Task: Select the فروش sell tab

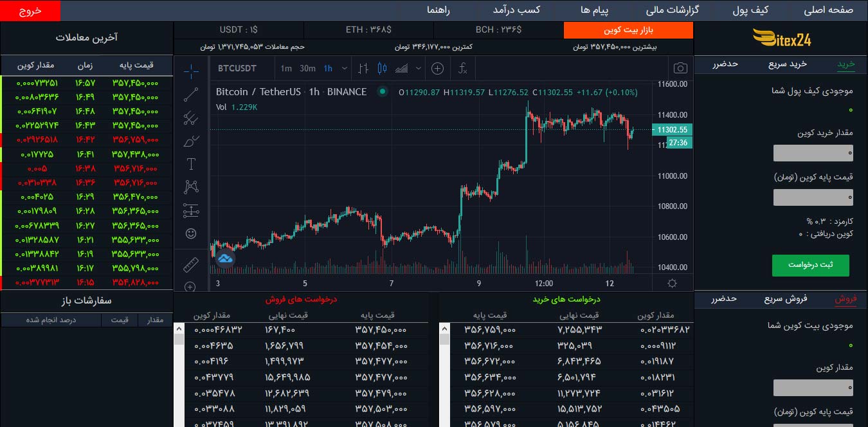Action: (845, 299)
